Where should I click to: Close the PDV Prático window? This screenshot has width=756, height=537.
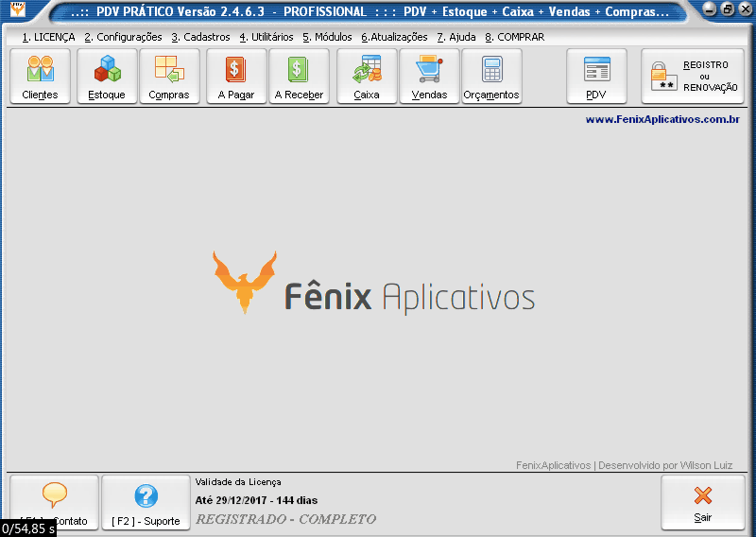746,9
